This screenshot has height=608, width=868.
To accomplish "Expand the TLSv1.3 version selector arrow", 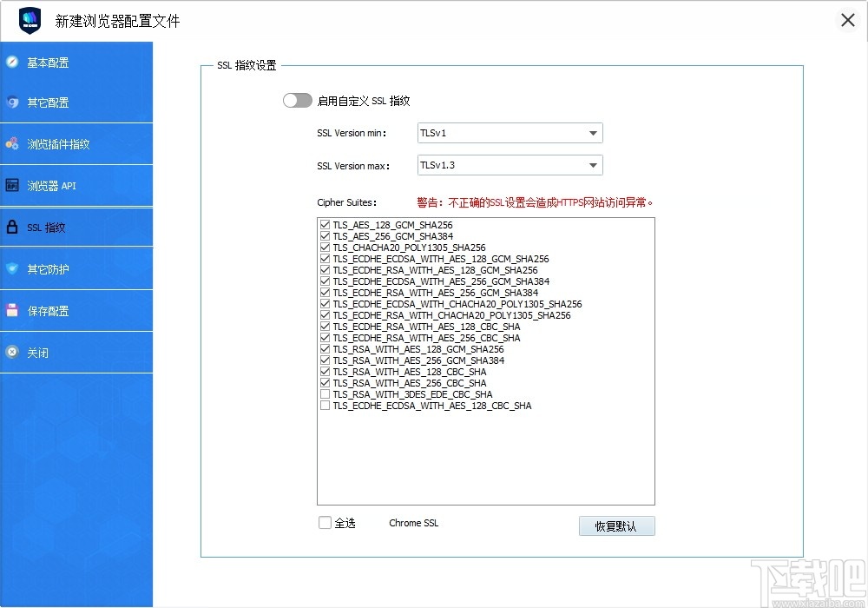I will [595, 164].
